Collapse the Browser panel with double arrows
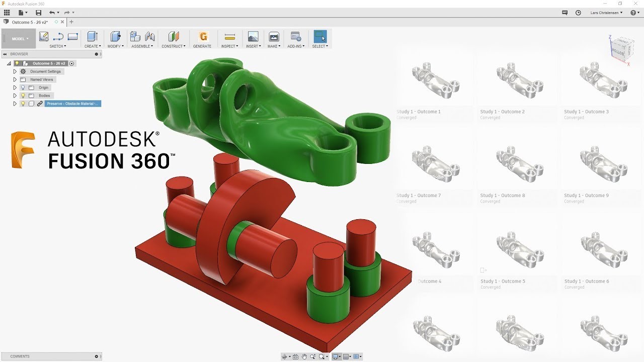The image size is (644, 362). pos(5,54)
